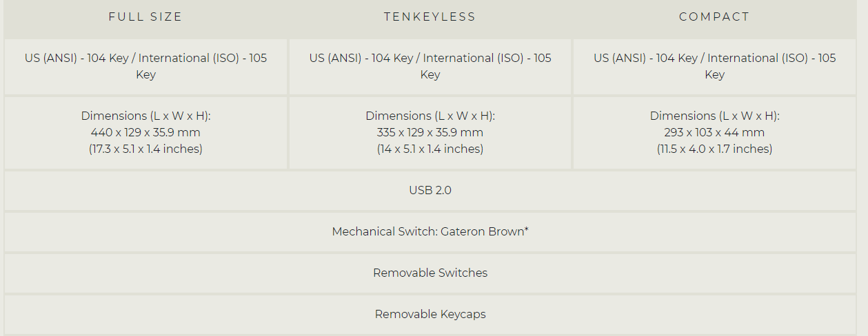The image size is (868, 336).
Task: Click the 335 x 129 x 35.9 mm dimension
Action: pos(430,132)
